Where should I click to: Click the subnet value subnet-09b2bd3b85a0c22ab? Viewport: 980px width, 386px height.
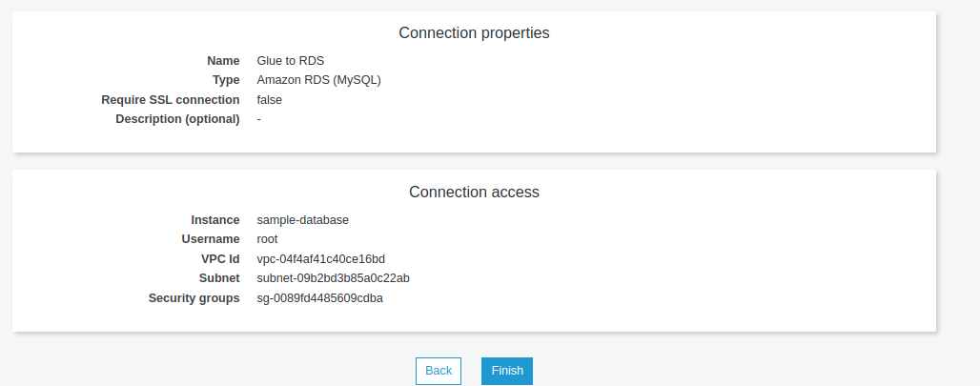coord(334,278)
